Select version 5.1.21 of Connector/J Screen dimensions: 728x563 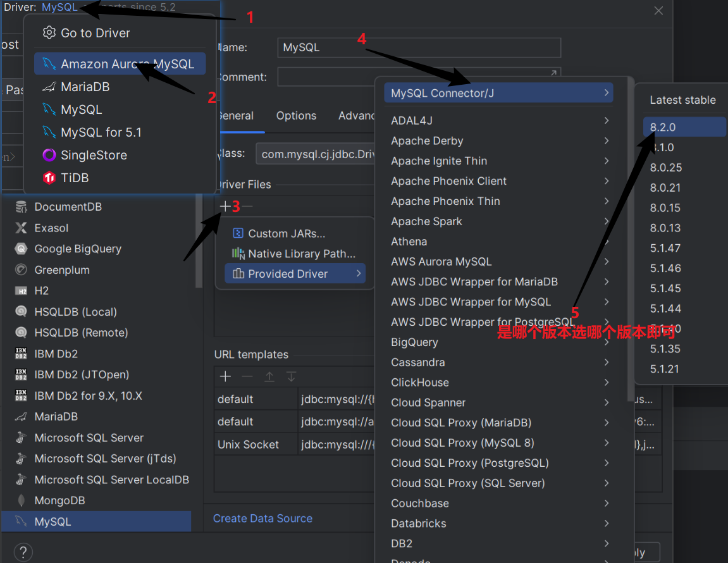(x=684, y=369)
